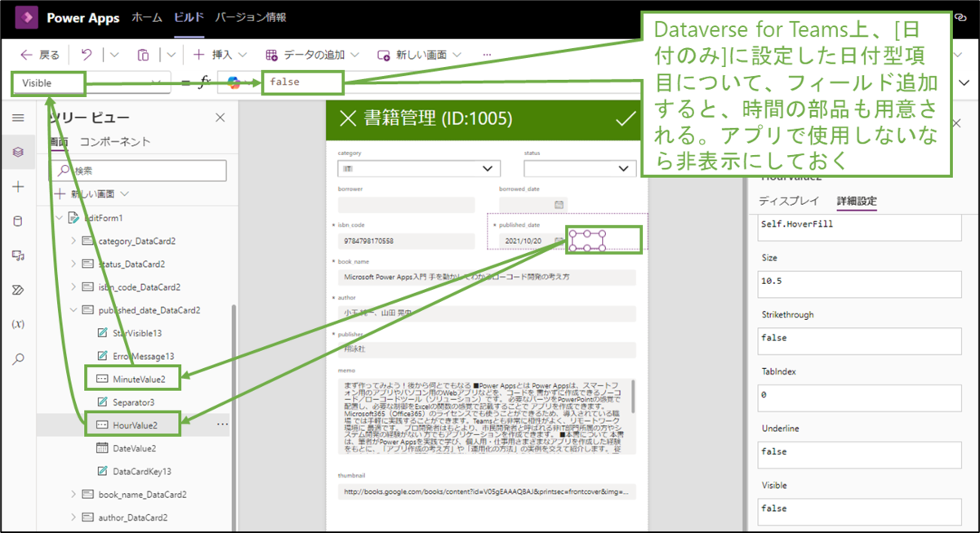Click 新しい画面 in the tree view panel
This screenshot has height=533, width=980.
(91, 194)
